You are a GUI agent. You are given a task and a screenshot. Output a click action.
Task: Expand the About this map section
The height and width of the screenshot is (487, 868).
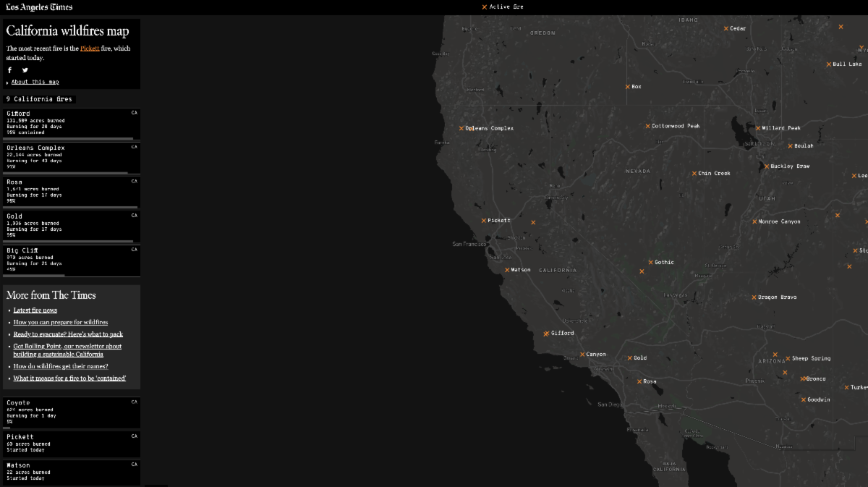35,82
